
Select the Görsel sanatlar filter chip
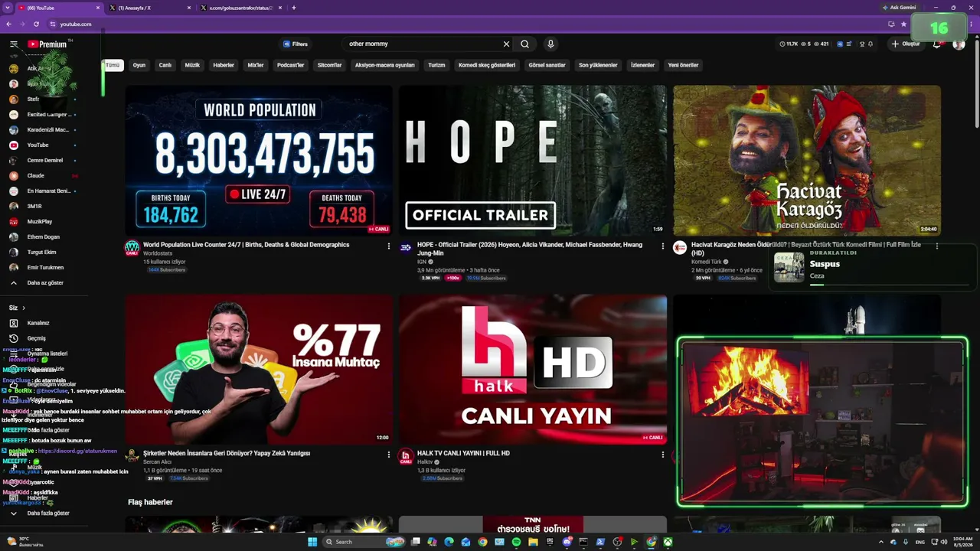(547, 65)
